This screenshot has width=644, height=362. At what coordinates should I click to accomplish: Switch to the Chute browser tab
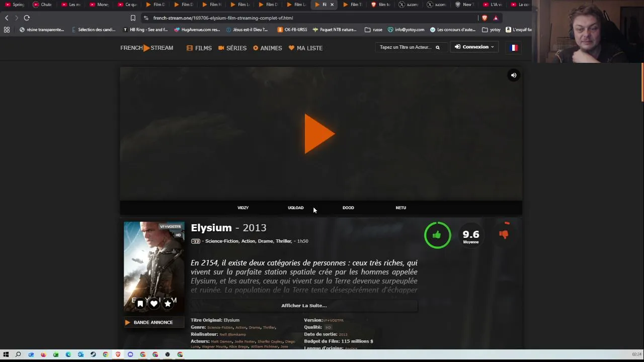[43, 5]
